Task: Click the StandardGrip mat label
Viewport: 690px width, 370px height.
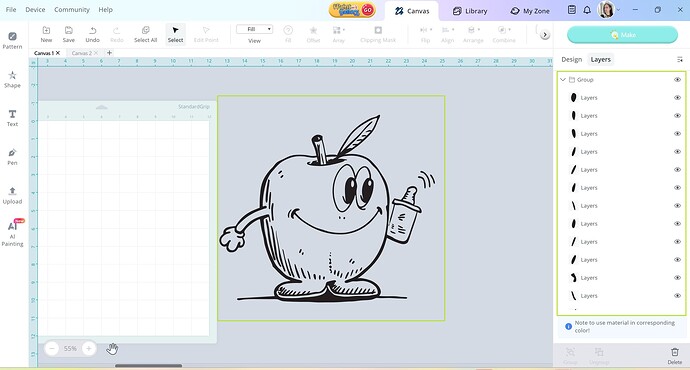Action: point(194,106)
